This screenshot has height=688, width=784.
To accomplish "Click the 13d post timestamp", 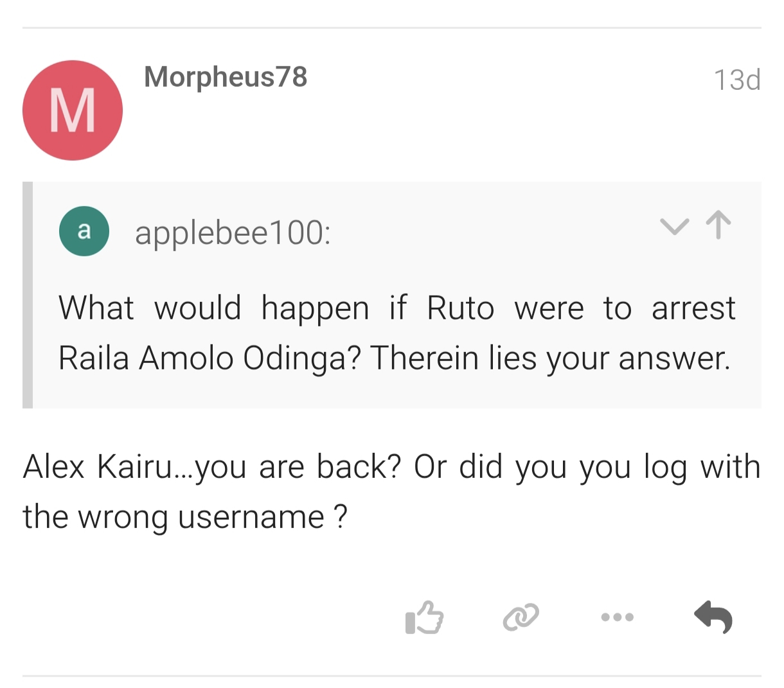I will pyautogui.click(x=736, y=80).
